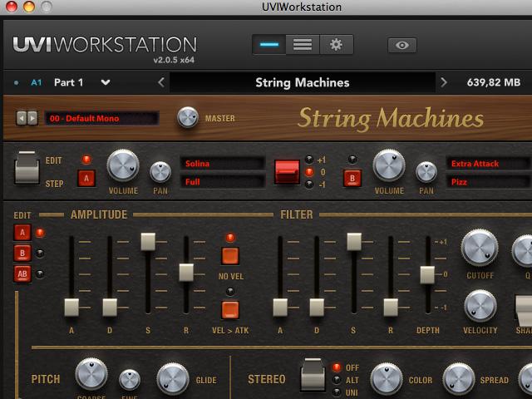Click layer A PAN knob
This screenshot has height=399, width=532.
tap(160, 172)
